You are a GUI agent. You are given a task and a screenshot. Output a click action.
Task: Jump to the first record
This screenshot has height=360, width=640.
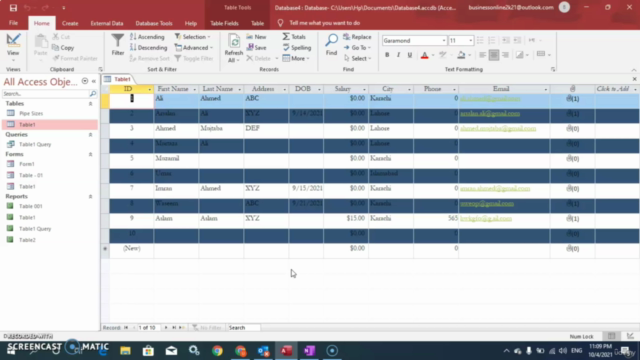coord(126,328)
